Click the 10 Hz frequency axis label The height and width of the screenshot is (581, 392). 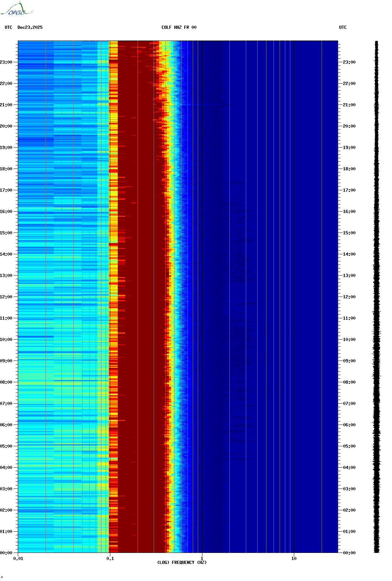294,558
